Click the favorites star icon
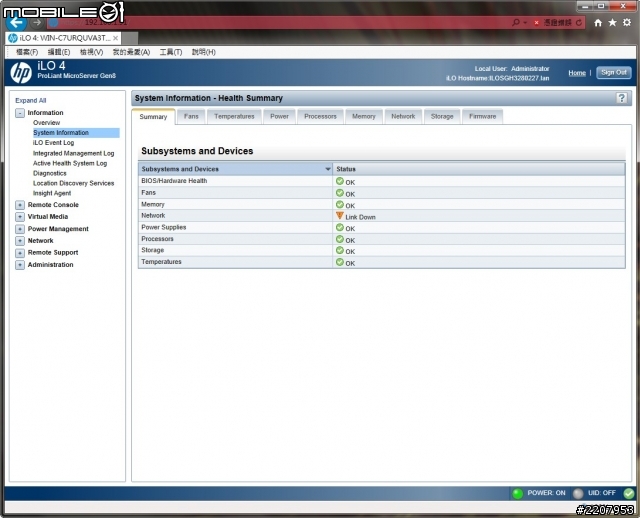 612,22
